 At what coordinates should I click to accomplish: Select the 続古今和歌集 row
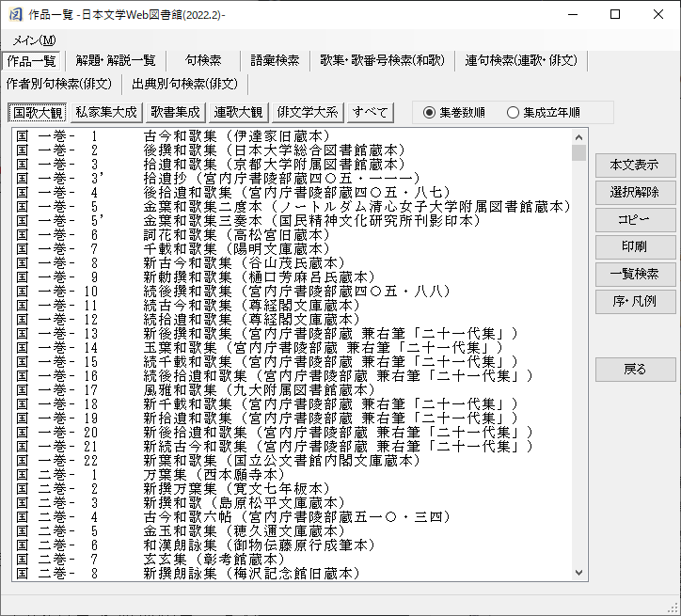click(x=292, y=306)
